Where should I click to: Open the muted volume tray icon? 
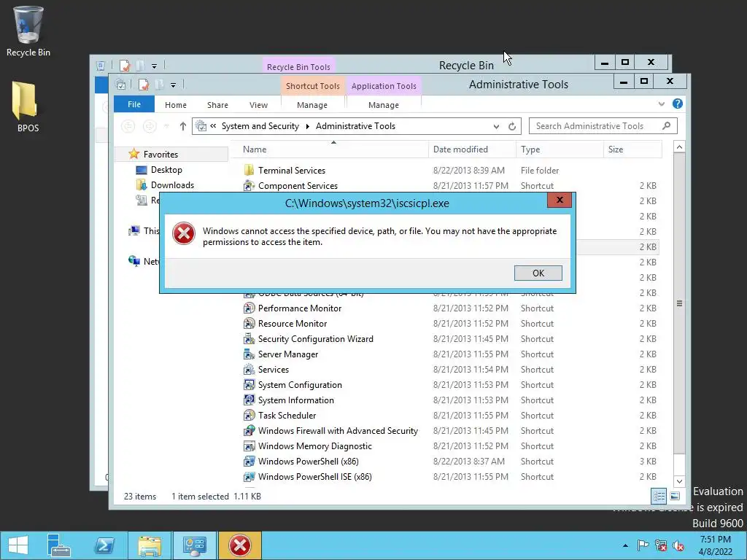[678, 545]
